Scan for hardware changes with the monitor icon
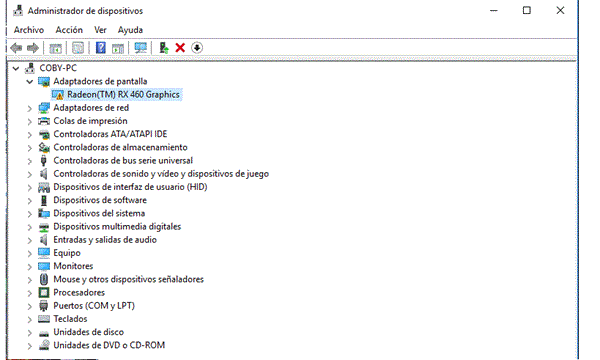Screen dimensions: 600x360 click(140, 47)
